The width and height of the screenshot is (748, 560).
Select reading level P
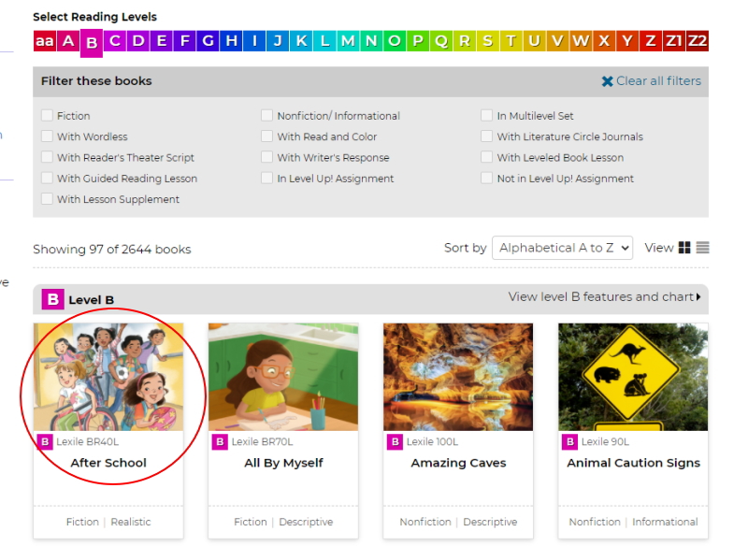[x=418, y=40]
